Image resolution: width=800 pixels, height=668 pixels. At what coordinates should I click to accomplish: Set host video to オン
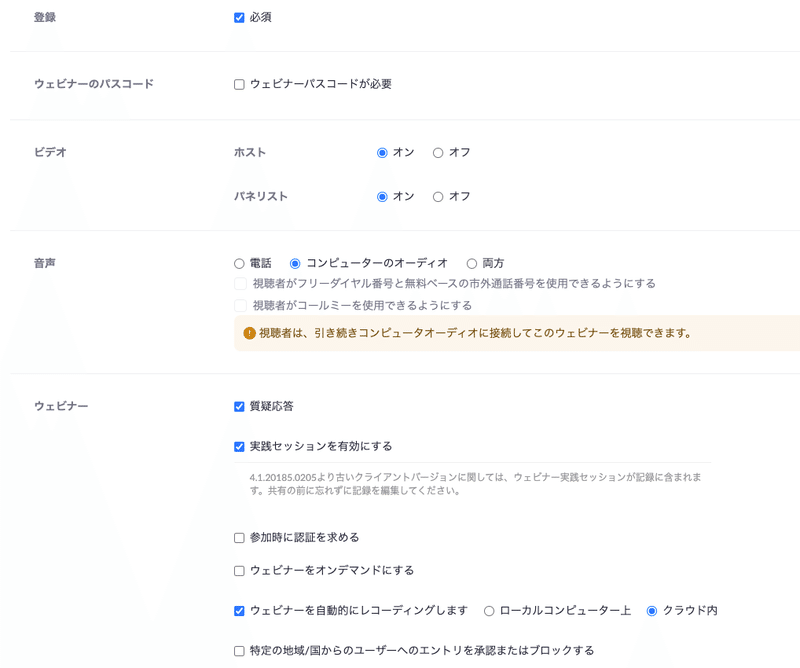tap(382, 152)
